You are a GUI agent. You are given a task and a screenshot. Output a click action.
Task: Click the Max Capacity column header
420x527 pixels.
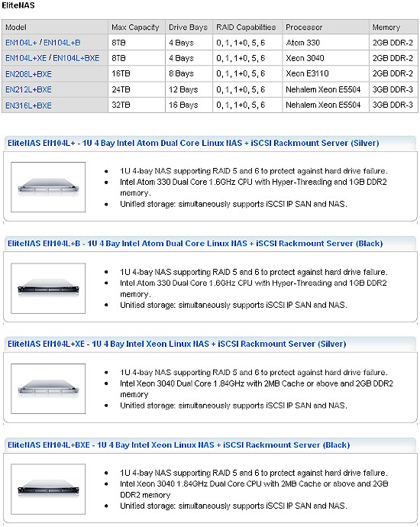[135, 27]
